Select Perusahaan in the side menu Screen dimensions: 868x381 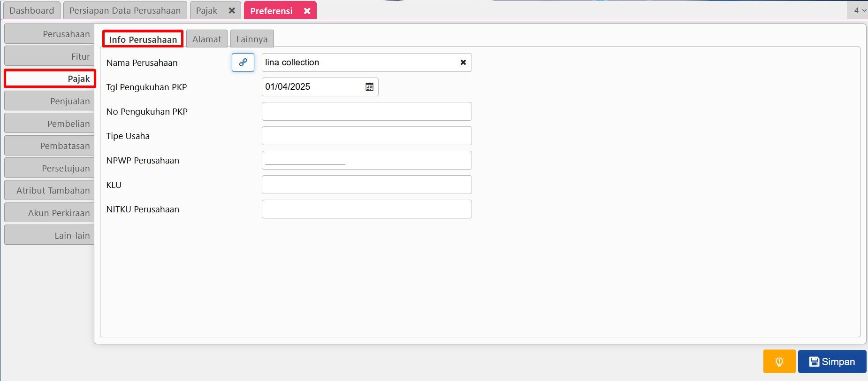[x=50, y=34]
